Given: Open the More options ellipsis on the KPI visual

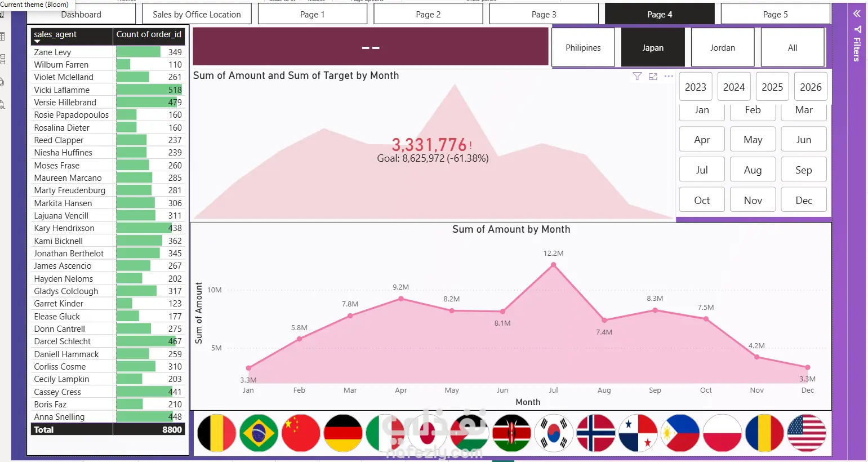Looking at the screenshot, I should (669, 76).
